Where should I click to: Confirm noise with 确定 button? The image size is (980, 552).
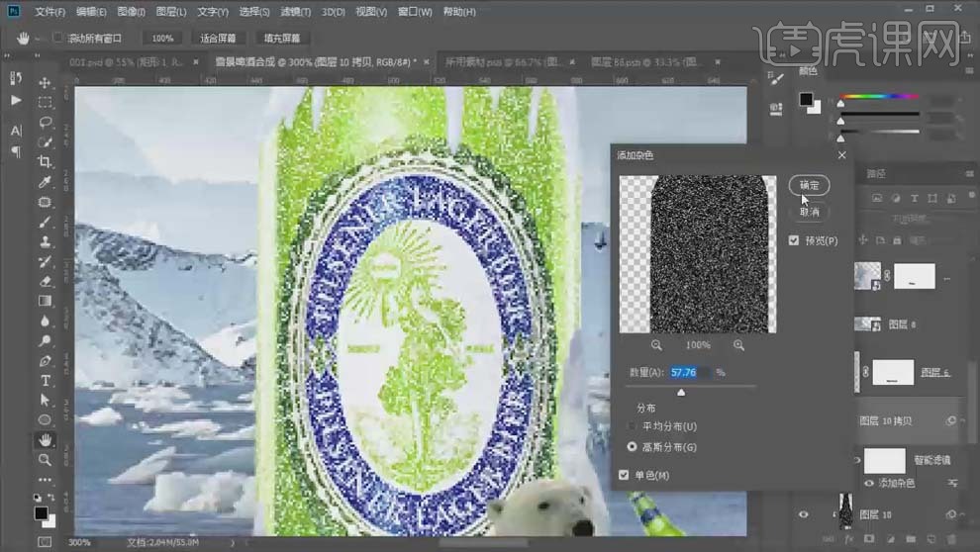pos(809,185)
